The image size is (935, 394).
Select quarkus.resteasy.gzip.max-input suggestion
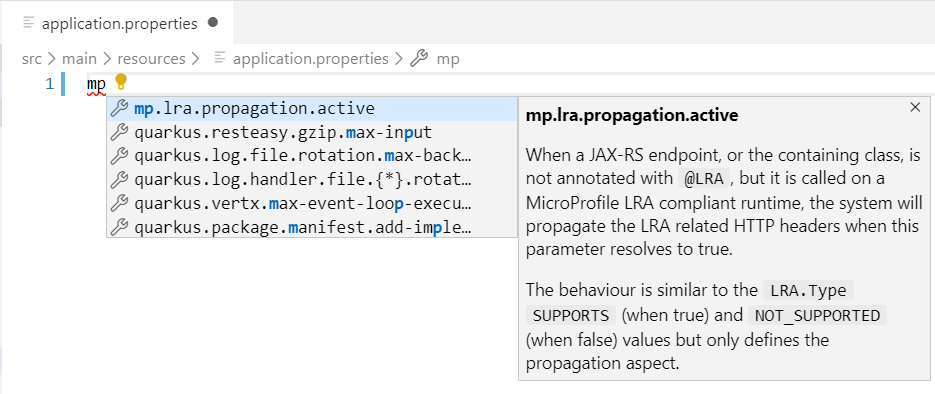(x=312, y=132)
